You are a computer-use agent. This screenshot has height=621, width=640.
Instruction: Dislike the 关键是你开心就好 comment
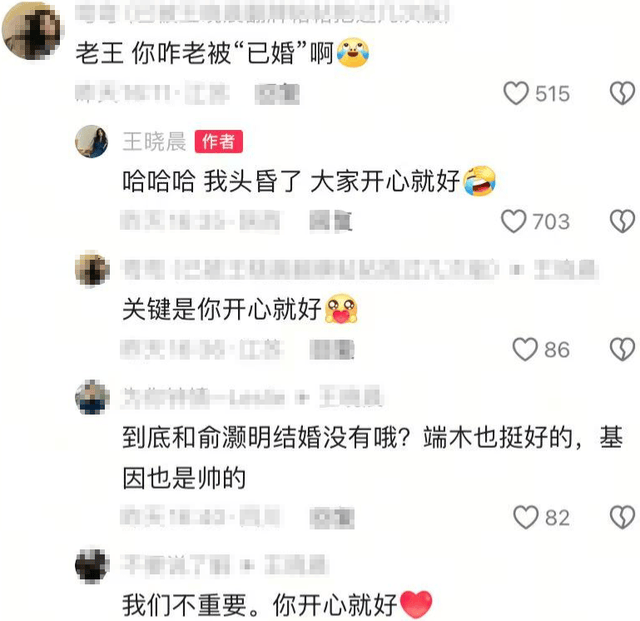622,349
